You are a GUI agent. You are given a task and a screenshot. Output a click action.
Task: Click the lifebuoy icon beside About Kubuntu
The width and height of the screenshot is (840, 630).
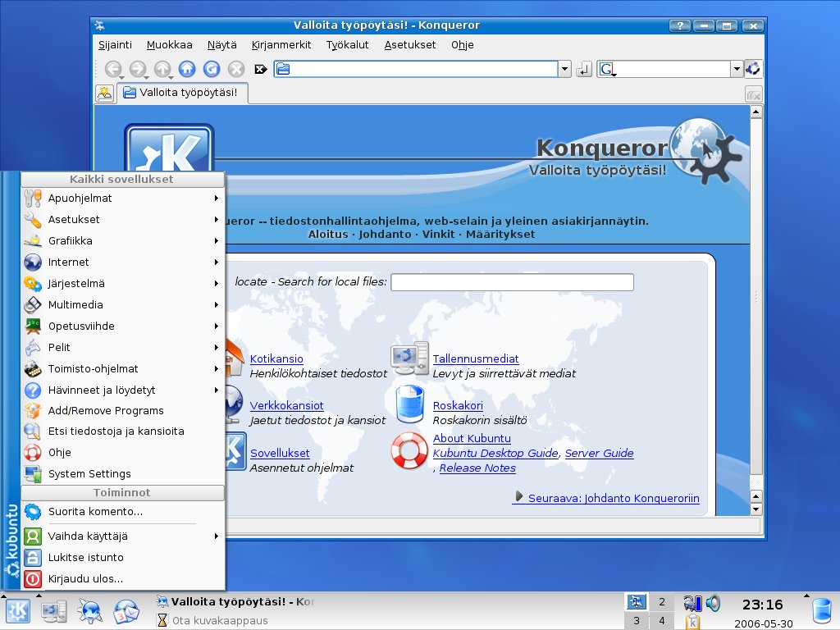(409, 450)
